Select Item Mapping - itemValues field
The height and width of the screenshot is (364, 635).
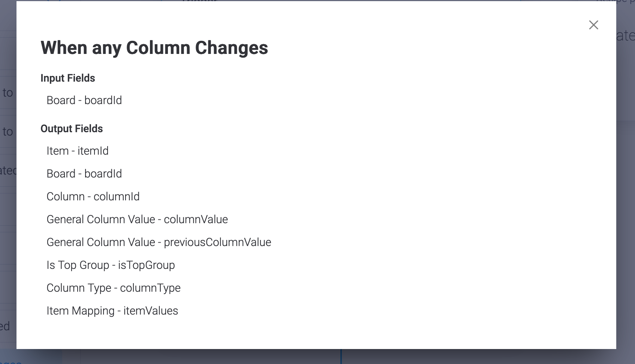(x=112, y=310)
